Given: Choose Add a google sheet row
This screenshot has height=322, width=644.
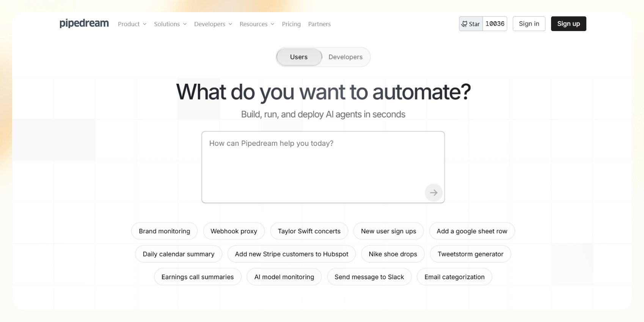Looking at the screenshot, I should pos(472,231).
